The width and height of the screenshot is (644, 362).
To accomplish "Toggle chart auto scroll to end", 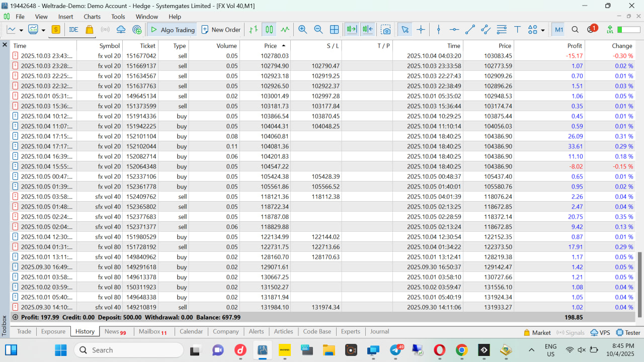I will (x=351, y=30).
